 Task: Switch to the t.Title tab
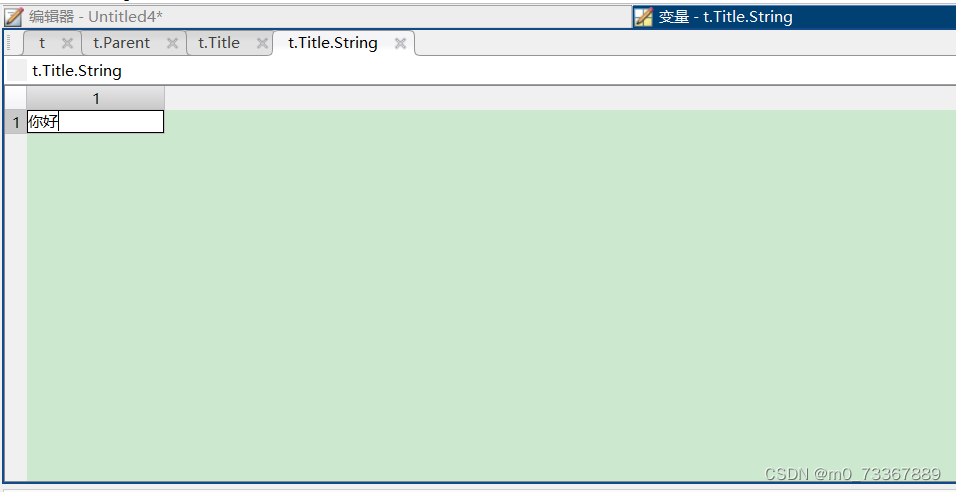coord(219,43)
